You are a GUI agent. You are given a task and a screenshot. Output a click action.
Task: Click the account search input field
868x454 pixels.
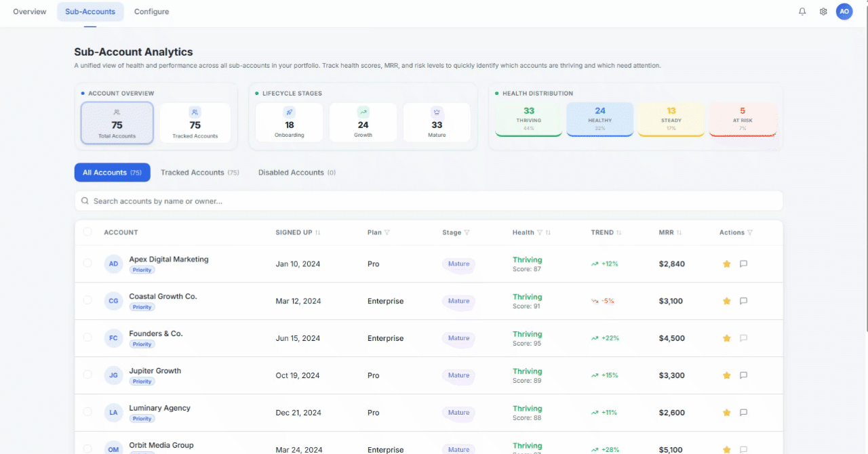click(x=429, y=201)
